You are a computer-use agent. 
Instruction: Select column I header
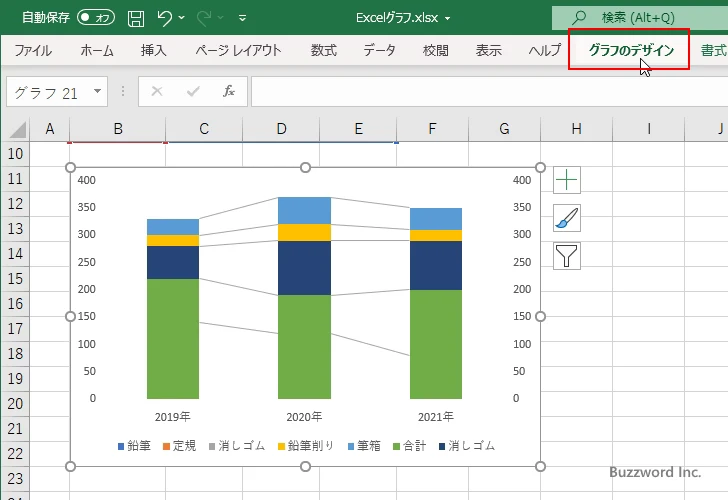click(x=649, y=129)
